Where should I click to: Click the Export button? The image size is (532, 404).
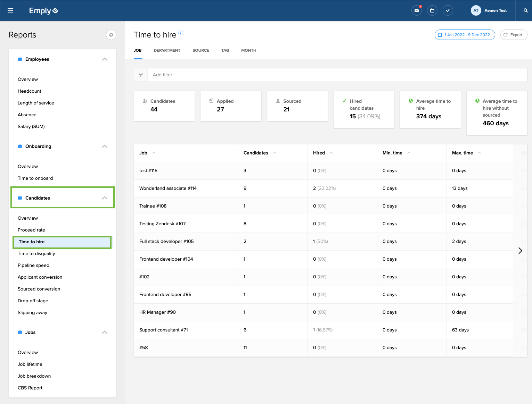coord(513,35)
